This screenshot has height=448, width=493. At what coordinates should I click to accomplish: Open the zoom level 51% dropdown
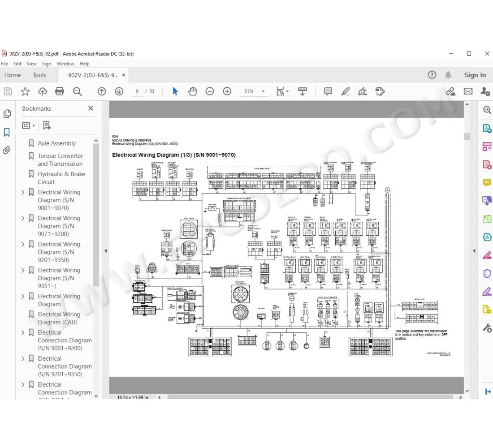pyautogui.click(x=263, y=91)
